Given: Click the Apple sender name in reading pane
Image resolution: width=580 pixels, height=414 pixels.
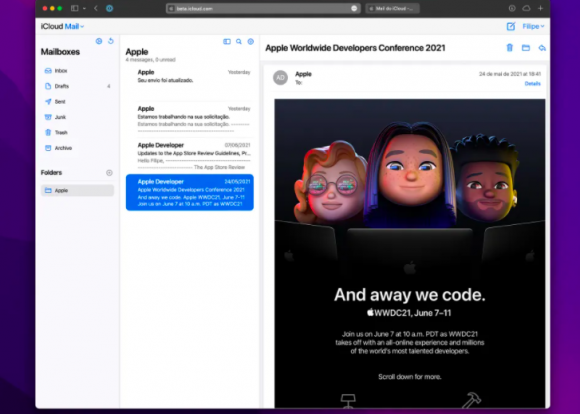Looking at the screenshot, I should tap(303, 74).
